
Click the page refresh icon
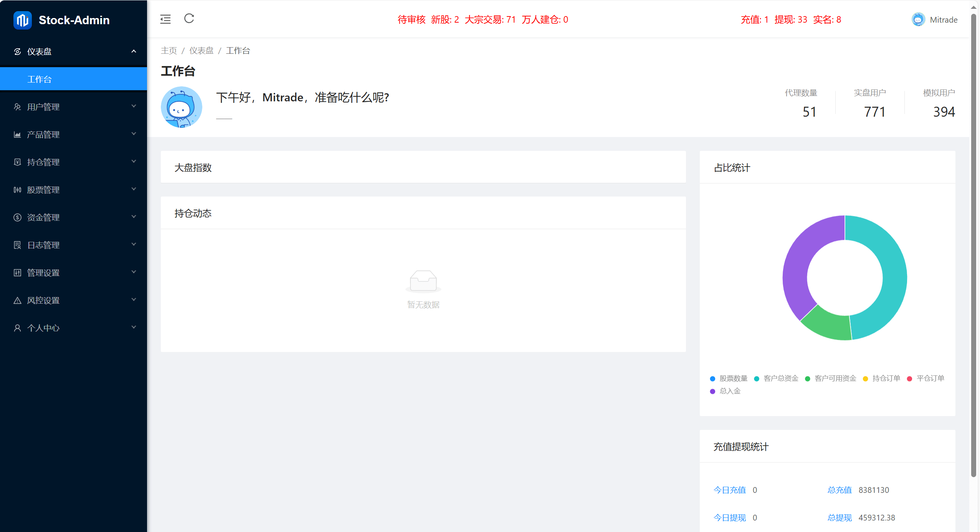(188, 19)
